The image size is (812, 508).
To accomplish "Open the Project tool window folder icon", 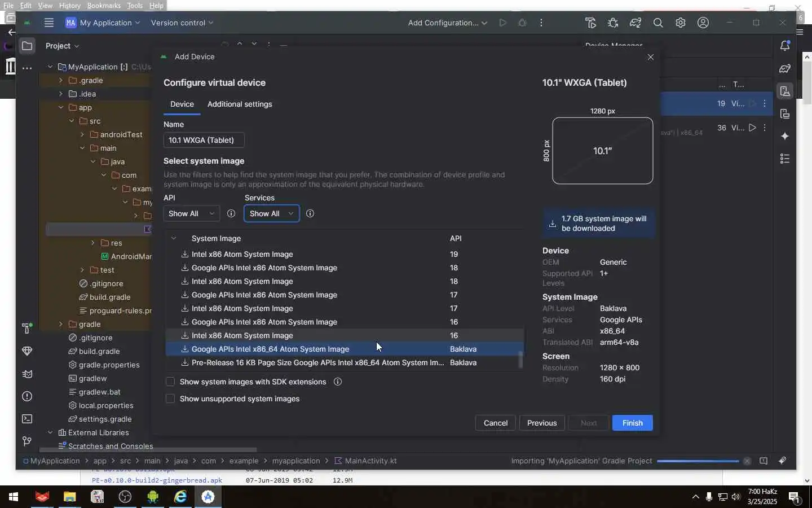I will [x=27, y=46].
